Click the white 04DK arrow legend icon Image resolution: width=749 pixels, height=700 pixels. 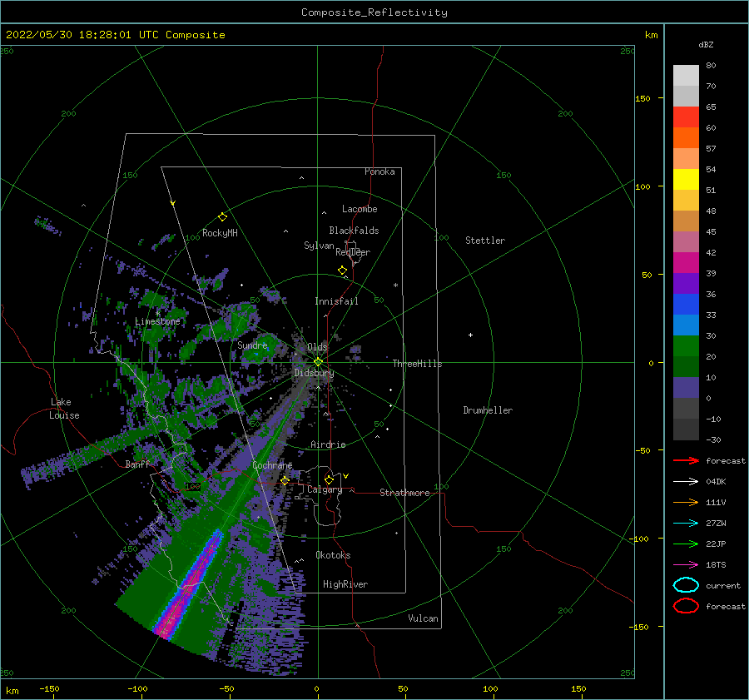tap(686, 481)
